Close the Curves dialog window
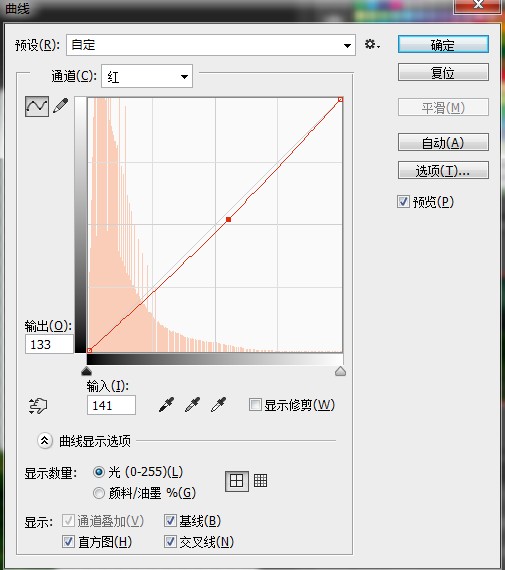Image resolution: width=505 pixels, height=570 pixels. click(477, 5)
